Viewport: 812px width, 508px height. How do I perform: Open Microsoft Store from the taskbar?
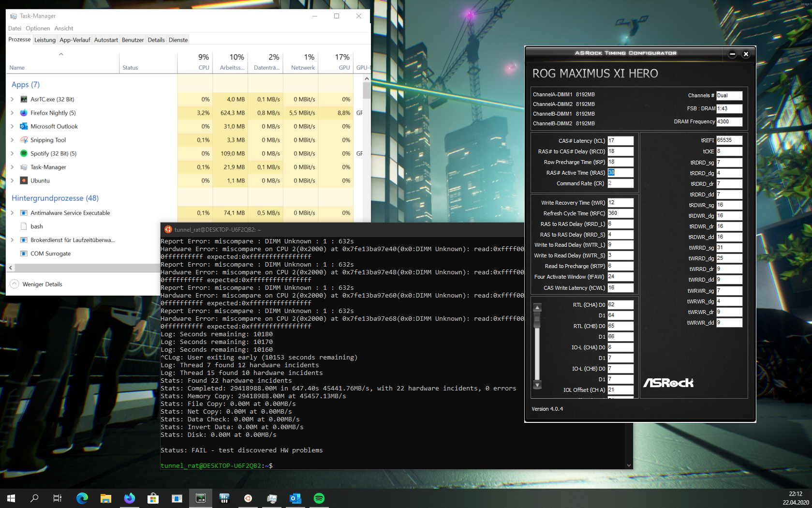pos(153,498)
